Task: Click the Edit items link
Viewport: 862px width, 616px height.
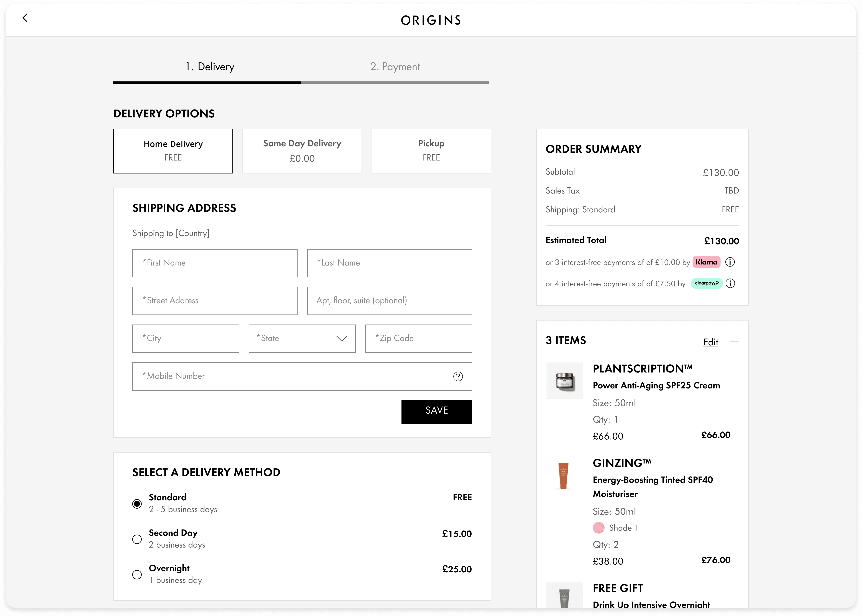Action: click(710, 342)
